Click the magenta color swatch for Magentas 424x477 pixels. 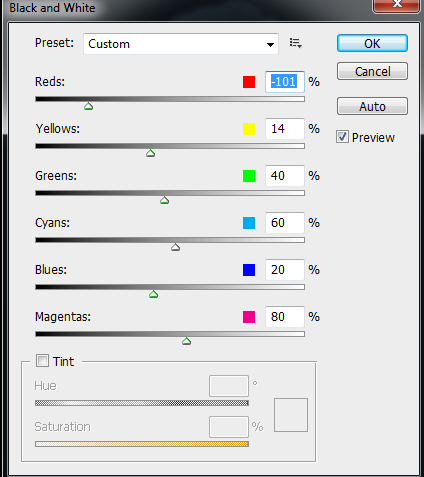[249, 317]
